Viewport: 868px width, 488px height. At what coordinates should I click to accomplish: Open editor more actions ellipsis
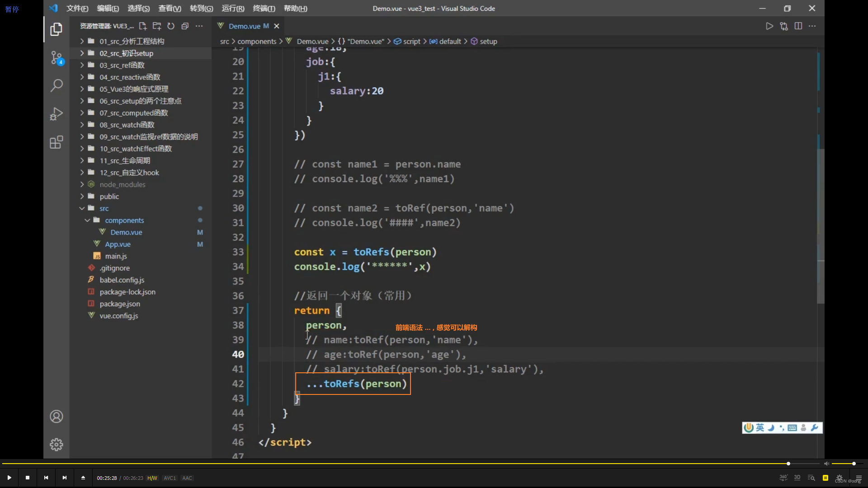click(x=812, y=26)
